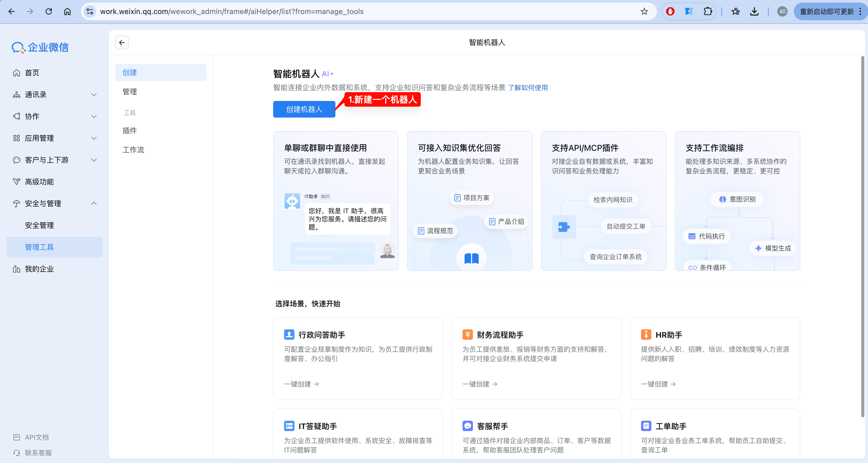The width and height of the screenshot is (868, 463).
Task: Click the 财务流程助手 yen icon
Action: coord(468,335)
